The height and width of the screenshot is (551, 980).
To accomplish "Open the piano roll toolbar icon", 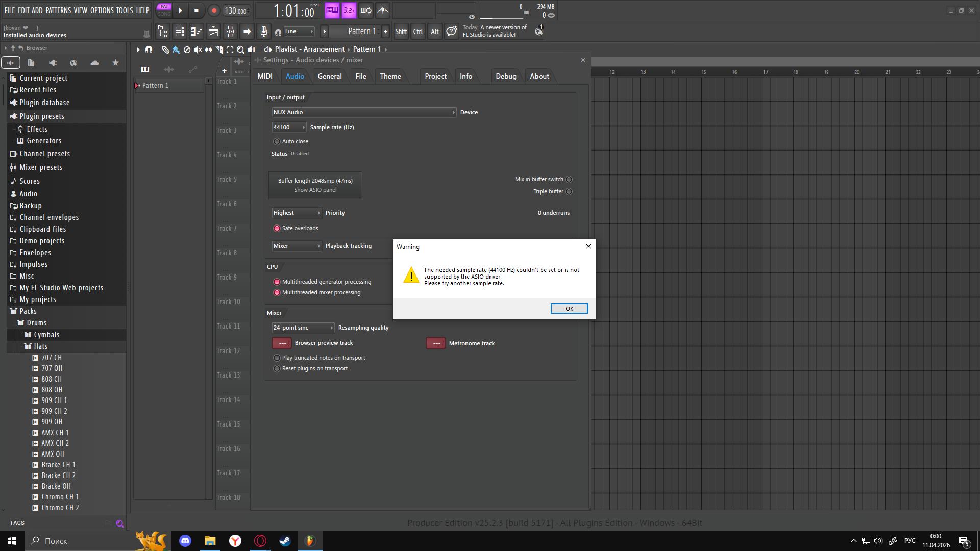I will pyautogui.click(x=197, y=32).
